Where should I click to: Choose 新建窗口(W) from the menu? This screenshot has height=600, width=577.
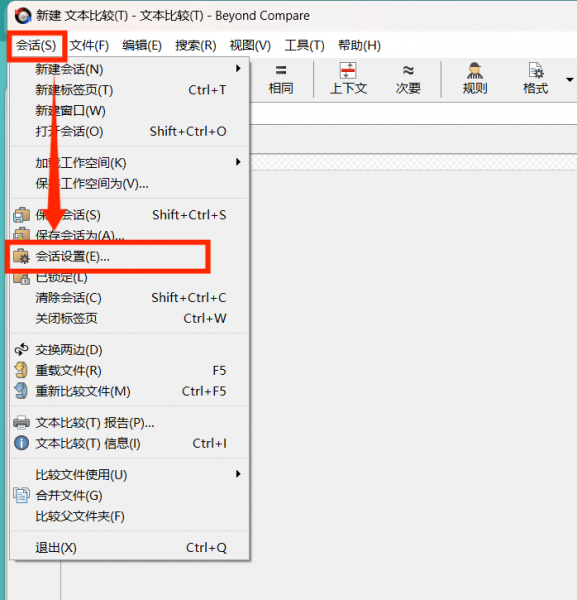(x=130, y=111)
